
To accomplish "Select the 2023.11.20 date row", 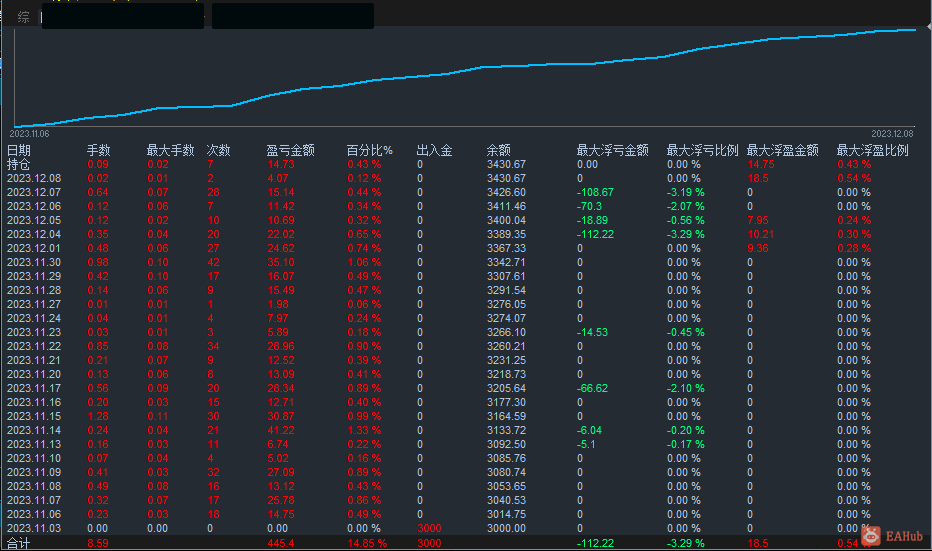I will click(x=34, y=374).
